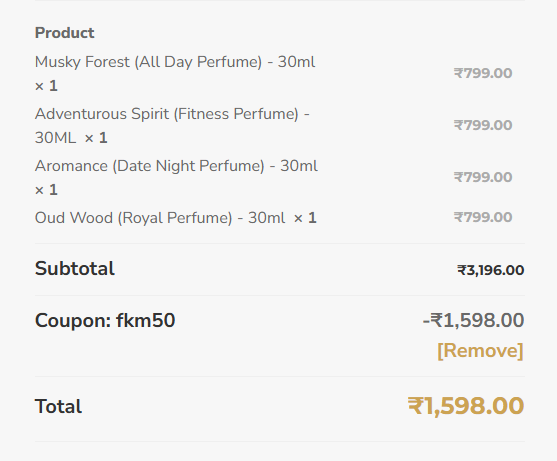Viewport: 557px width, 461px height.
Task: Select Musky Forest product name
Action: (x=175, y=62)
